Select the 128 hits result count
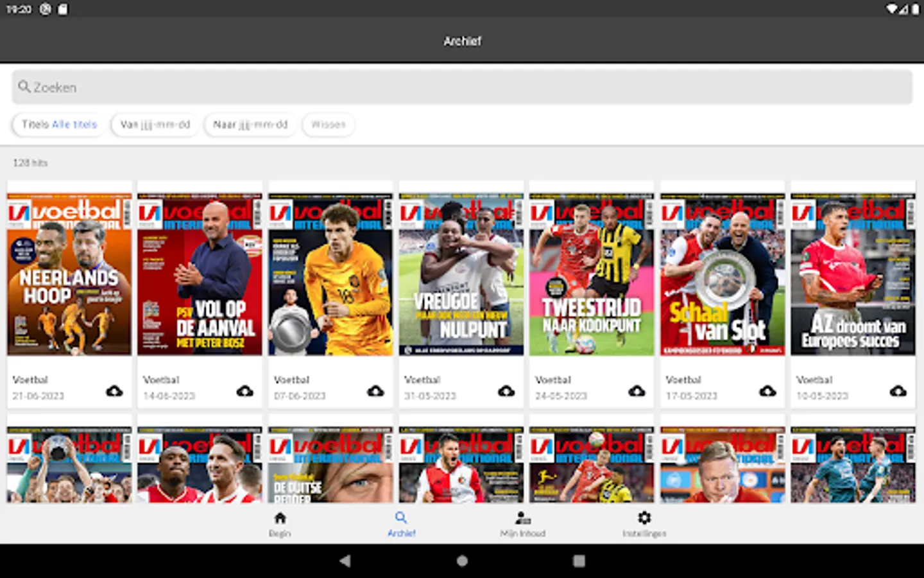 [30, 163]
